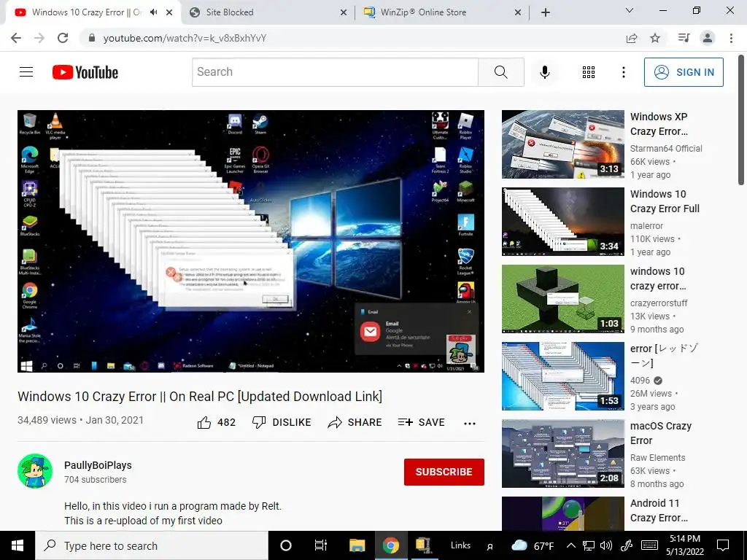Open Chrome profile avatar
Viewport: 747px width, 560px height.
pos(708,38)
